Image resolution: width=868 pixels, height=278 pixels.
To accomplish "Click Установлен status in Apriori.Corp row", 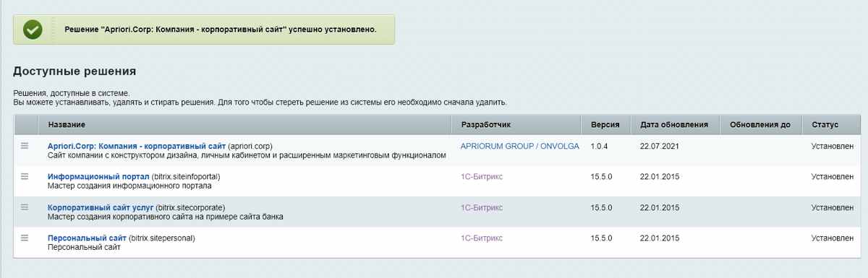I will pyautogui.click(x=833, y=146).
